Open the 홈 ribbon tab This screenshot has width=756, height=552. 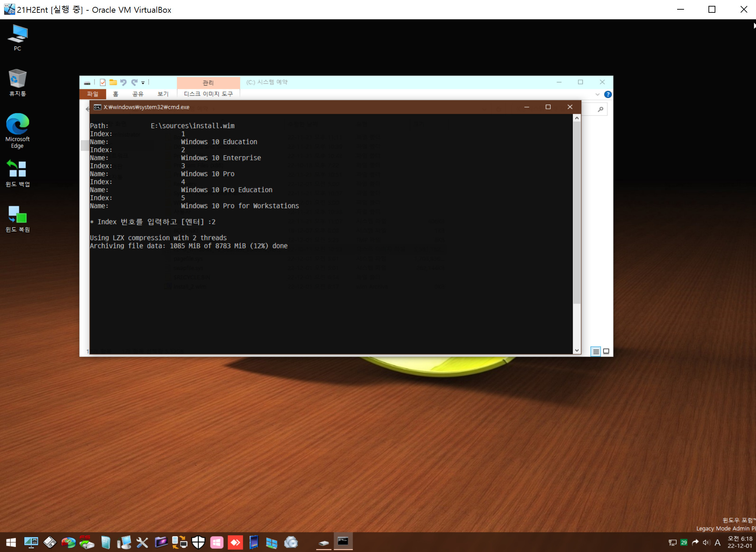pos(116,94)
